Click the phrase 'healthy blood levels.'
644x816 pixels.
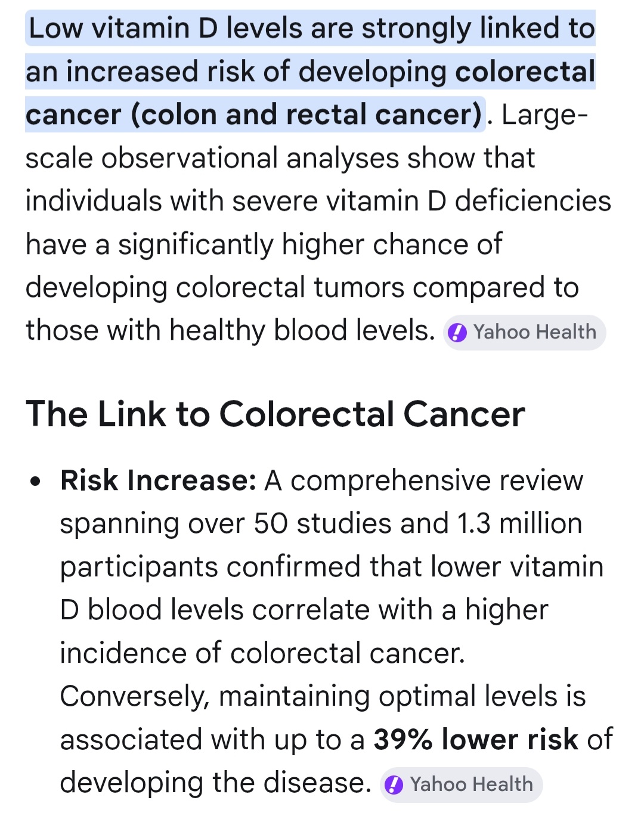[x=302, y=331]
